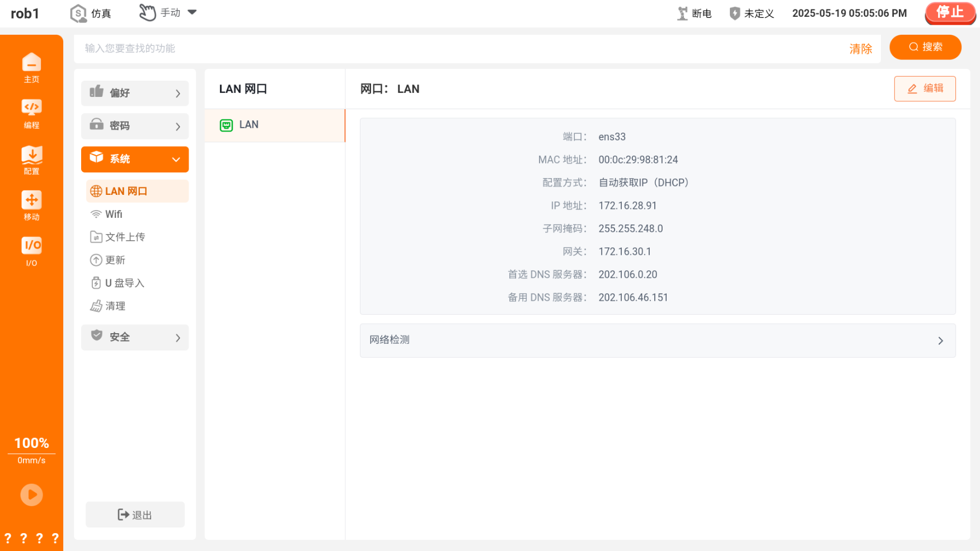Click the 偏好 thumbs-up icon
This screenshot has height=551, width=980.
pos(97,91)
